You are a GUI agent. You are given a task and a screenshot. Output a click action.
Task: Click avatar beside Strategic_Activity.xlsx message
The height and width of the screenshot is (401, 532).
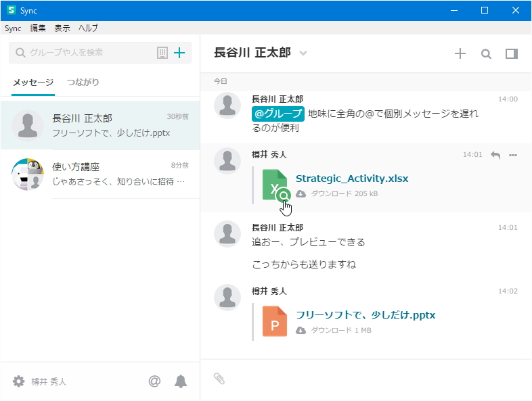pyautogui.click(x=227, y=161)
